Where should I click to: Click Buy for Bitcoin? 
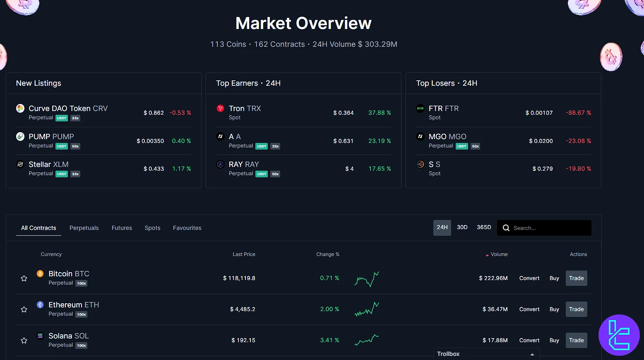554,278
